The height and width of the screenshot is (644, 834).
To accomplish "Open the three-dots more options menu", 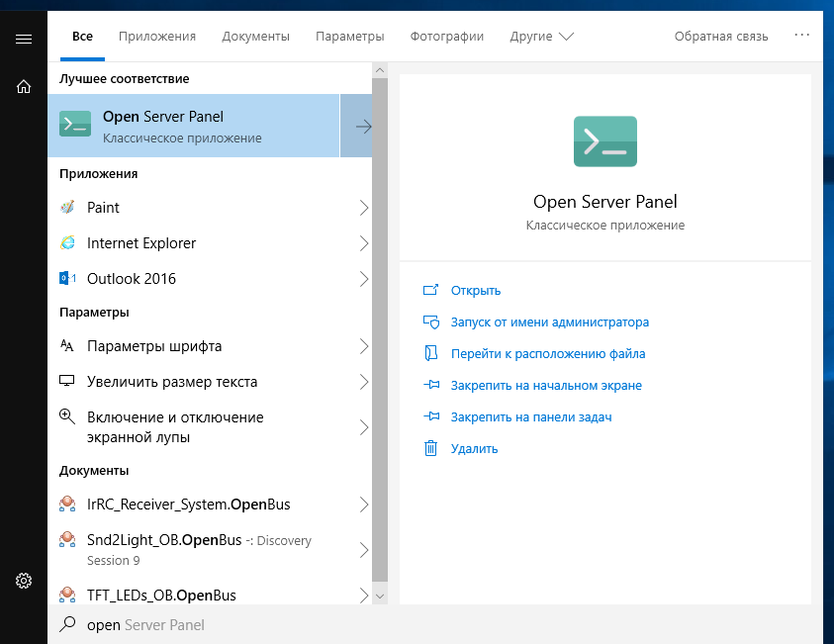I will (801, 35).
